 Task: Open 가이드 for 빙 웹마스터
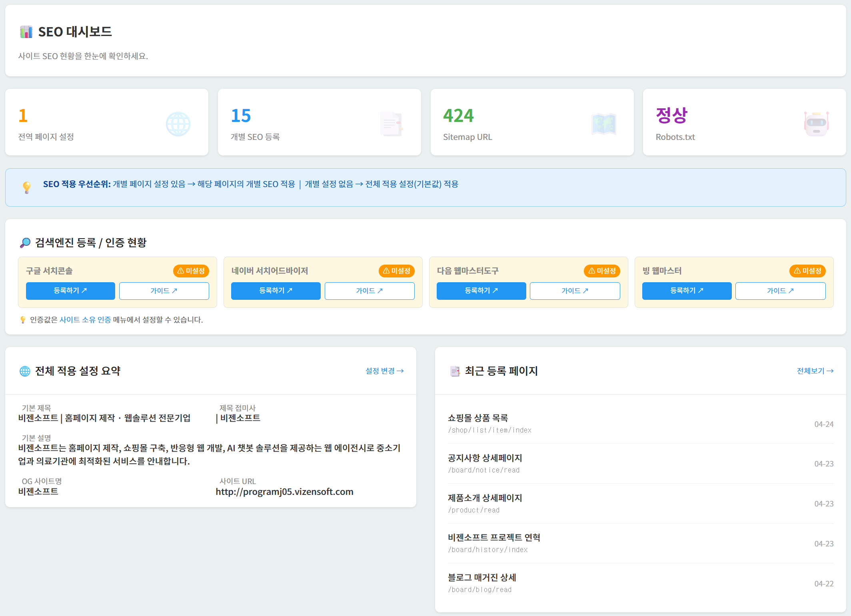(x=780, y=291)
